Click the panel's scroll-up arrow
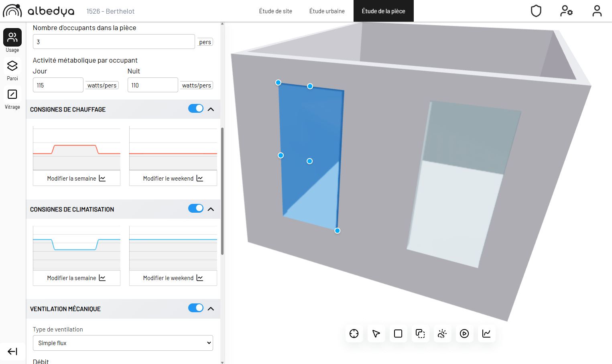The height and width of the screenshot is (364, 612). [222, 24]
